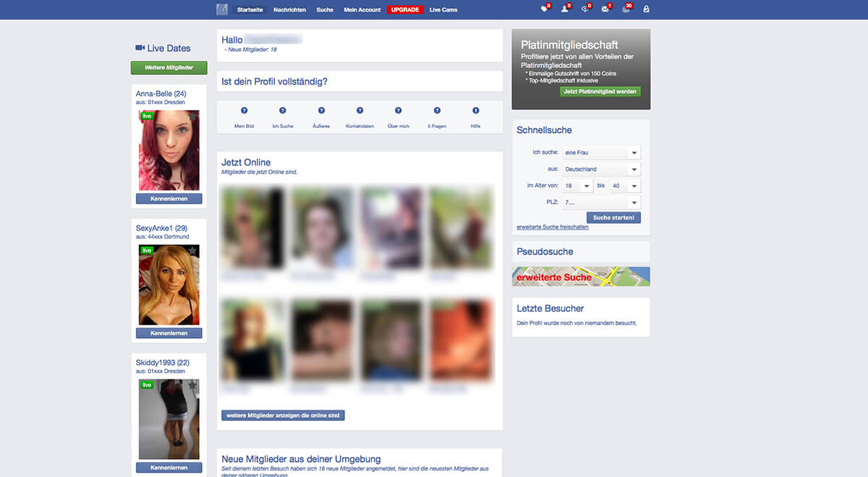Viewport: 868px width, 477px height.
Task: Open Anna-Belle (24) profile name
Action: tap(161, 94)
